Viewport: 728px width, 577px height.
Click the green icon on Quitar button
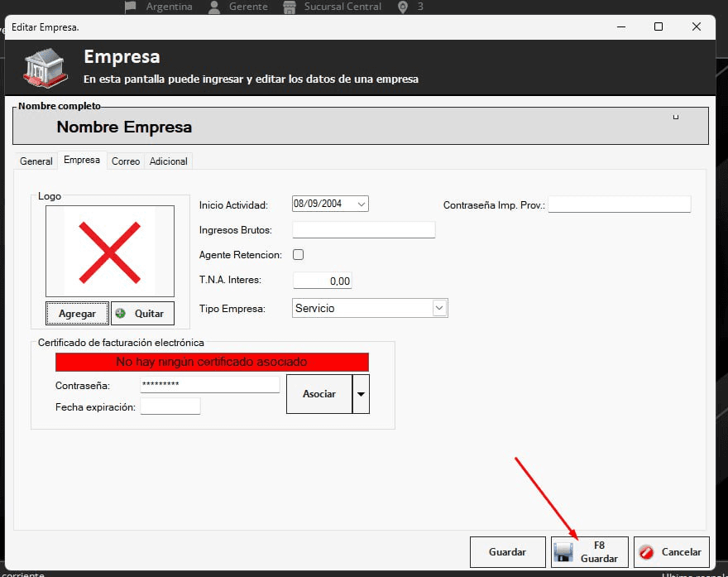click(121, 314)
